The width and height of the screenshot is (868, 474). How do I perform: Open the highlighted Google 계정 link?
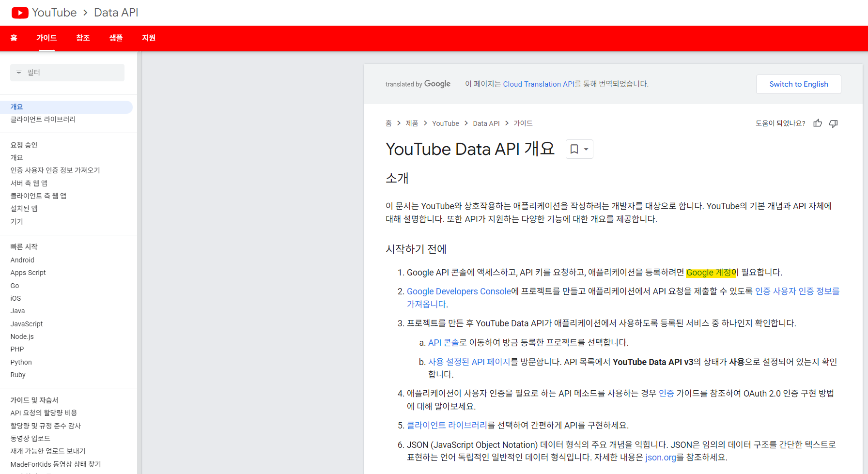(x=711, y=273)
